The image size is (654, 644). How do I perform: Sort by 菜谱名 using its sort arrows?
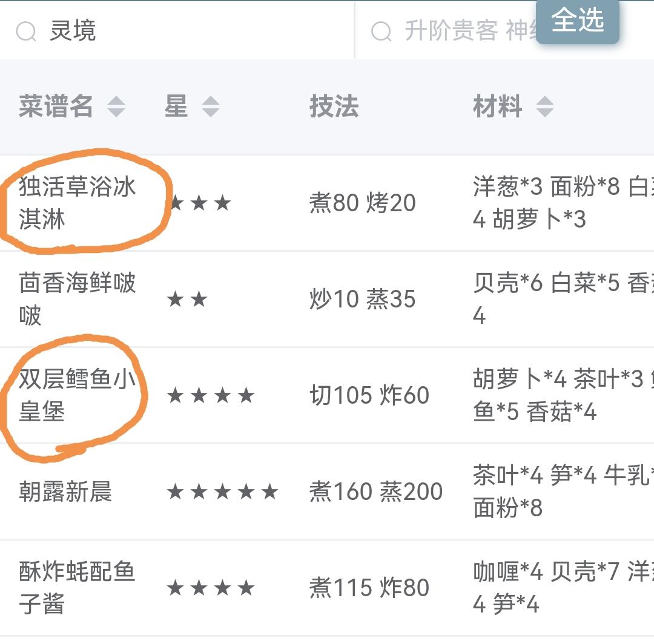coord(116,107)
